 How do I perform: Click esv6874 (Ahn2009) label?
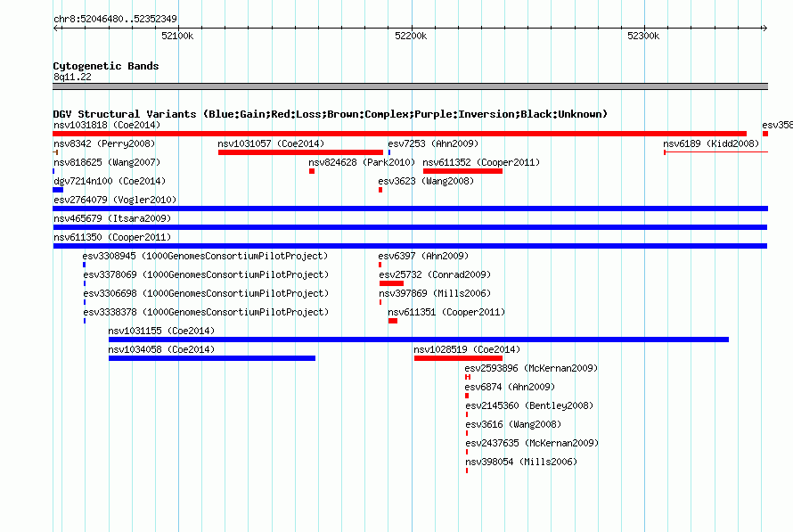tap(510, 387)
